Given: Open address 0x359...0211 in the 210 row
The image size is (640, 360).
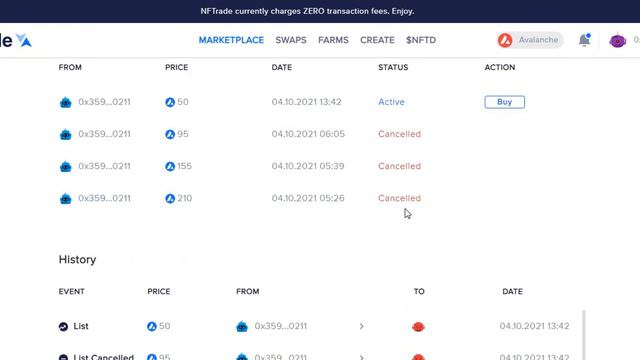Looking at the screenshot, I should coord(104,198).
